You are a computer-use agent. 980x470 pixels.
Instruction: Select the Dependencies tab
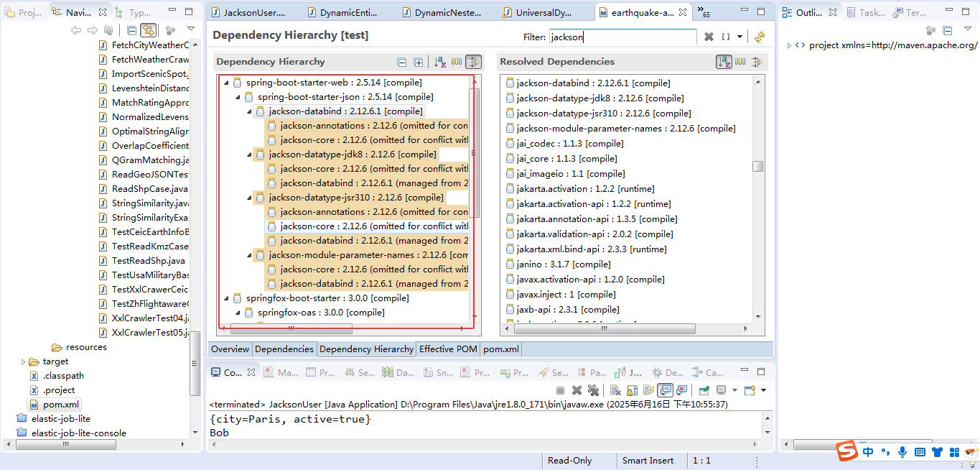pyautogui.click(x=284, y=349)
